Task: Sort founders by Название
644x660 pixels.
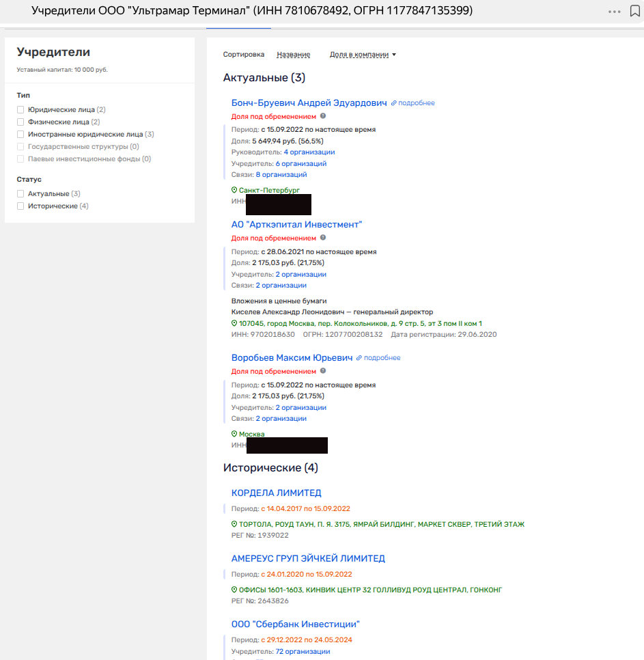Action: click(293, 55)
